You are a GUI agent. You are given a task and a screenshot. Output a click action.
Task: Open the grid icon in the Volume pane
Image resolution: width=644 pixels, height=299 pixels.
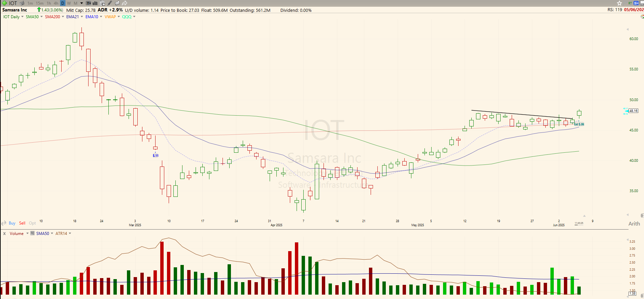pyautogui.click(x=33, y=233)
